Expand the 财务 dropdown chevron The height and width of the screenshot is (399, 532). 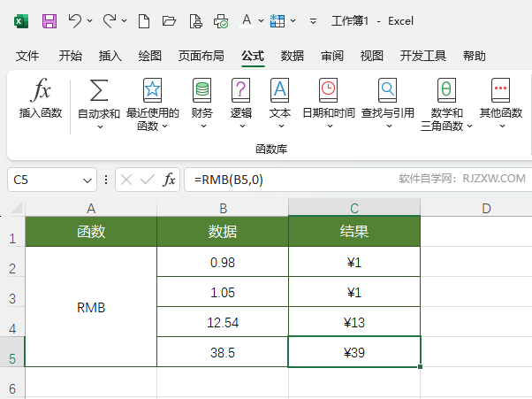tap(203, 127)
